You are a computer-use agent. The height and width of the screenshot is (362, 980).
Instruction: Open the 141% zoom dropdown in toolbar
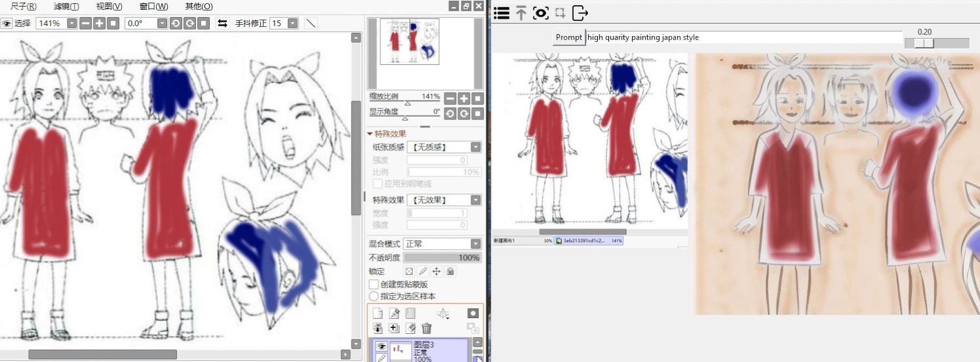tap(72, 24)
